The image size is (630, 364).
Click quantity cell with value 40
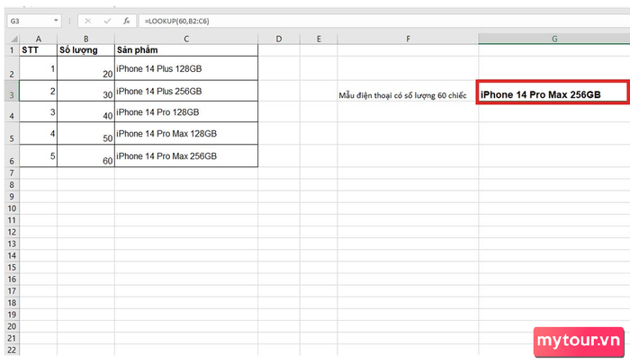pos(86,111)
